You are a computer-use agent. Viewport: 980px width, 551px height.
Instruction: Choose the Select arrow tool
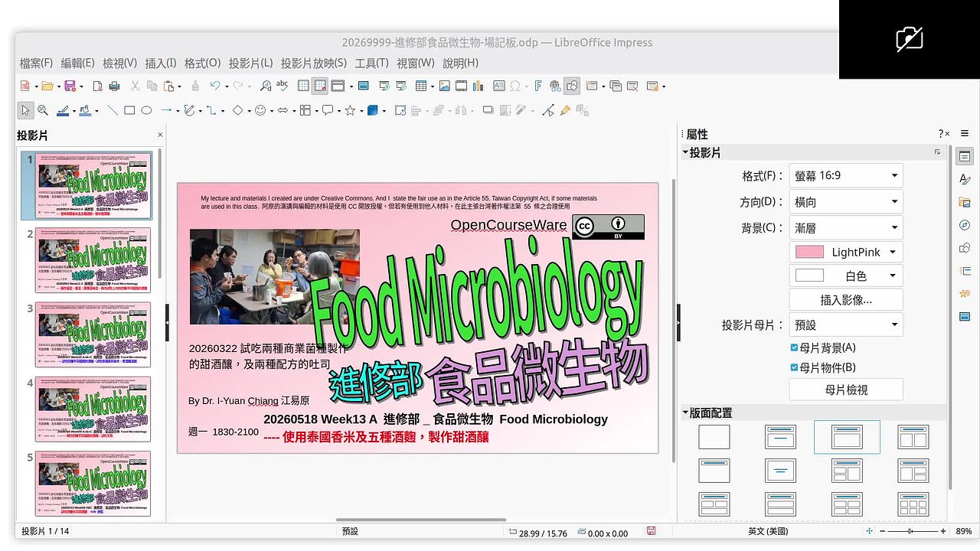pos(25,110)
